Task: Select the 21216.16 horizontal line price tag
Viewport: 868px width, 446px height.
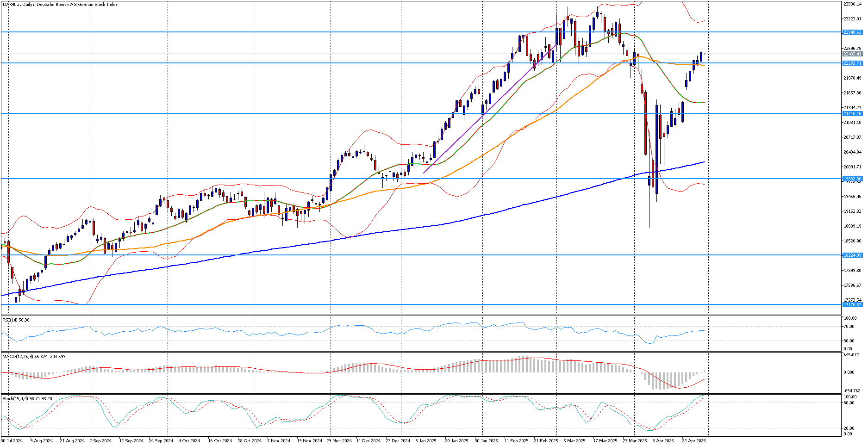Action: (x=852, y=113)
